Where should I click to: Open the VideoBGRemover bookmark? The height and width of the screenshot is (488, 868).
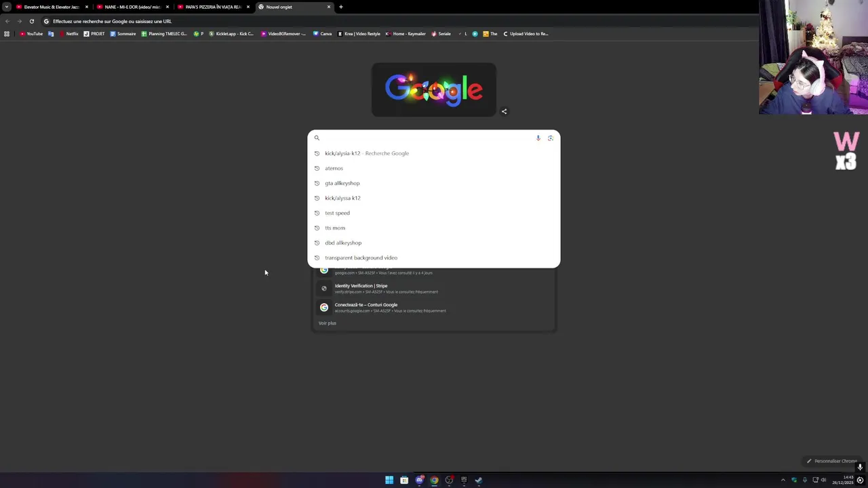click(283, 34)
